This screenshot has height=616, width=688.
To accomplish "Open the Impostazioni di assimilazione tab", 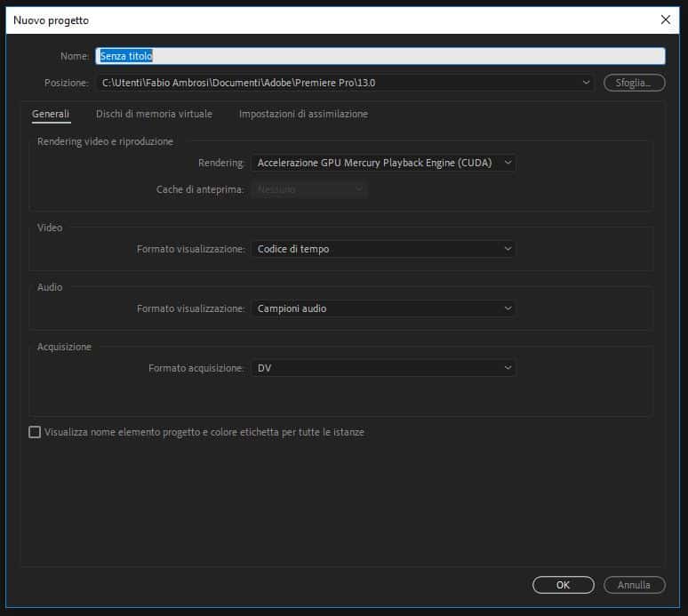I will 303,114.
